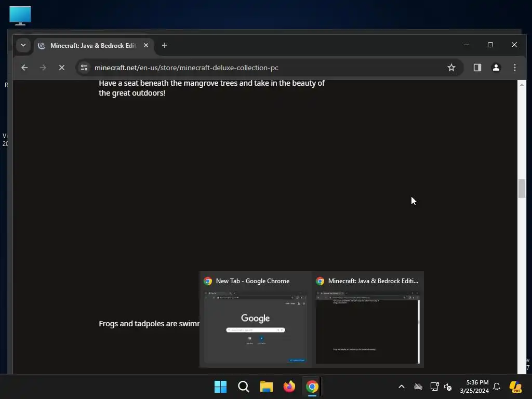Viewport: 532px width, 399px height.
Task: Close the Chrome window
Action: (514, 45)
